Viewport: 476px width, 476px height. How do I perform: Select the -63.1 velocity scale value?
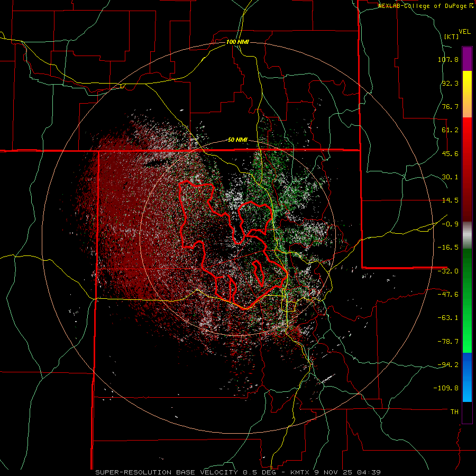(448, 318)
